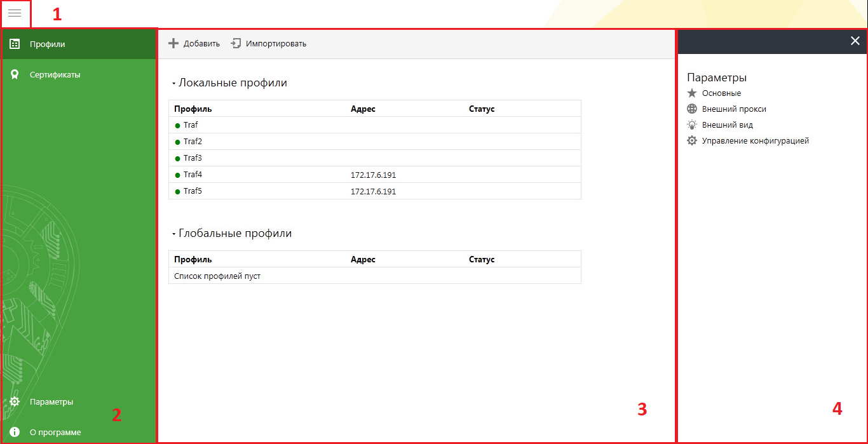Open the Сертификаты sidebar tab

coord(55,75)
